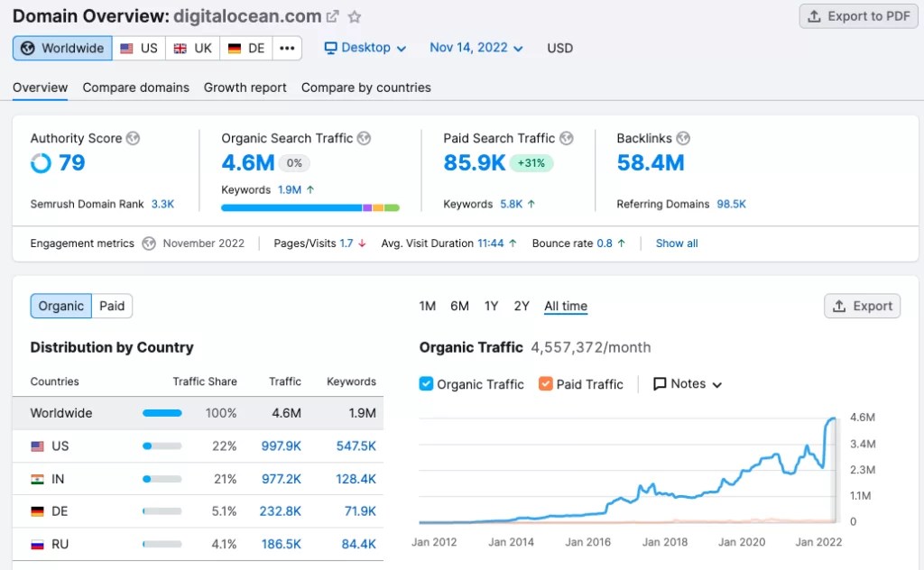Open the Nov 14, 2022 date picker
924x570 pixels.
click(x=475, y=48)
